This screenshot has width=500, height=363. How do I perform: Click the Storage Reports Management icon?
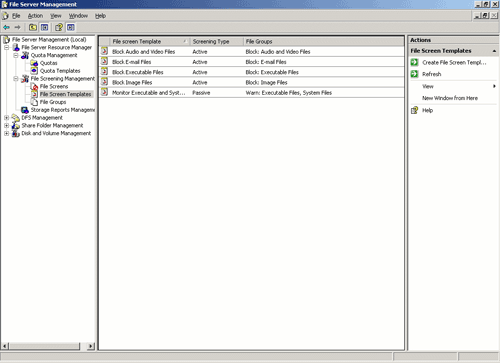[x=25, y=110]
